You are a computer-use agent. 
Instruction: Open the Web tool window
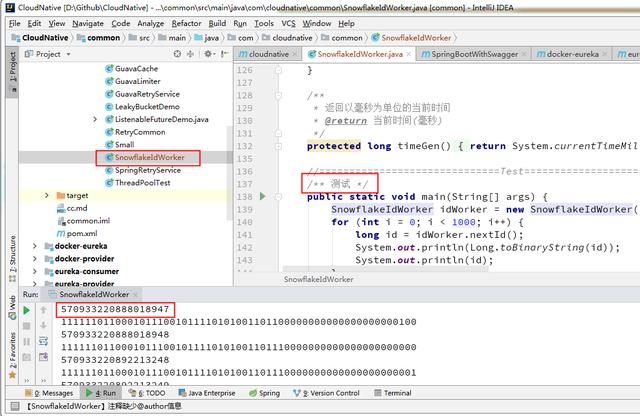coord(13,307)
